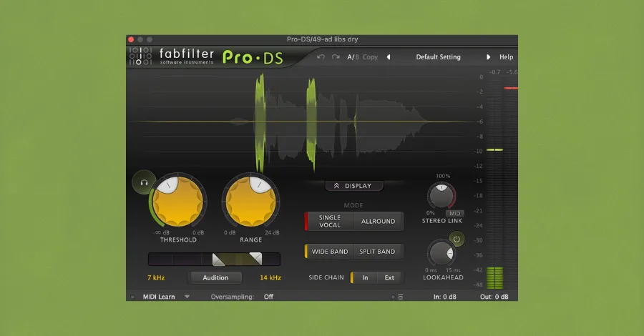The image size is (644, 336).
Task: Click the redo arrow icon
Action: 336,57
